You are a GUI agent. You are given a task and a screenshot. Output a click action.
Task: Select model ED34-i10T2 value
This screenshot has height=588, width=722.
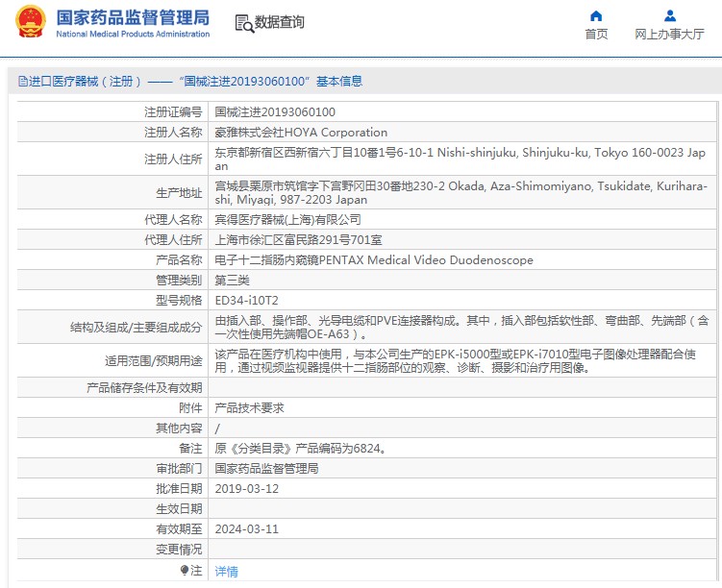pos(246,301)
